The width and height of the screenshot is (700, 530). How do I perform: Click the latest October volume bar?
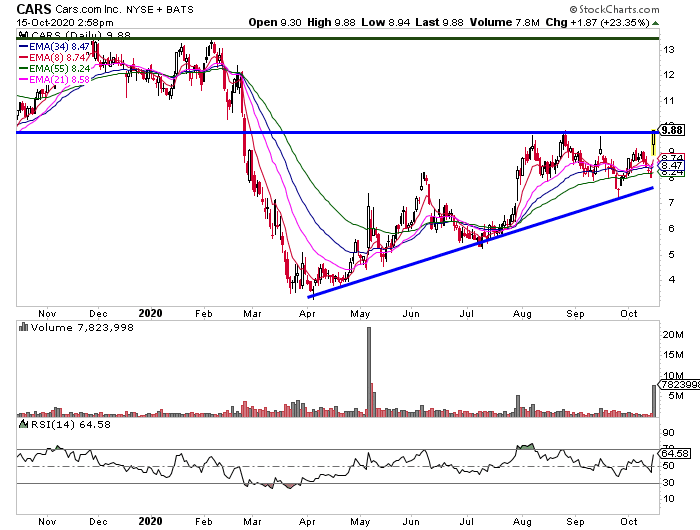click(654, 401)
